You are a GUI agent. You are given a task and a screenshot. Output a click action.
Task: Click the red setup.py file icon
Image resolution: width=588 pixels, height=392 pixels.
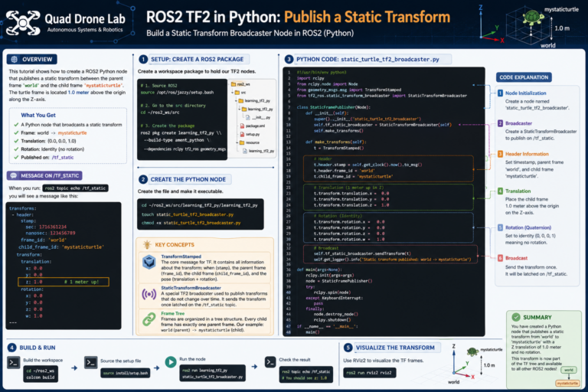click(242, 134)
